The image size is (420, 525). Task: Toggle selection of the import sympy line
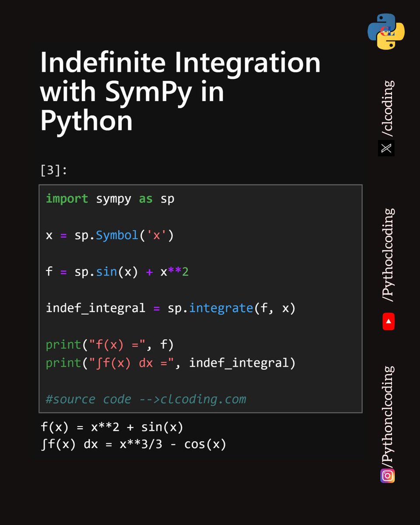[x=109, y=199]
